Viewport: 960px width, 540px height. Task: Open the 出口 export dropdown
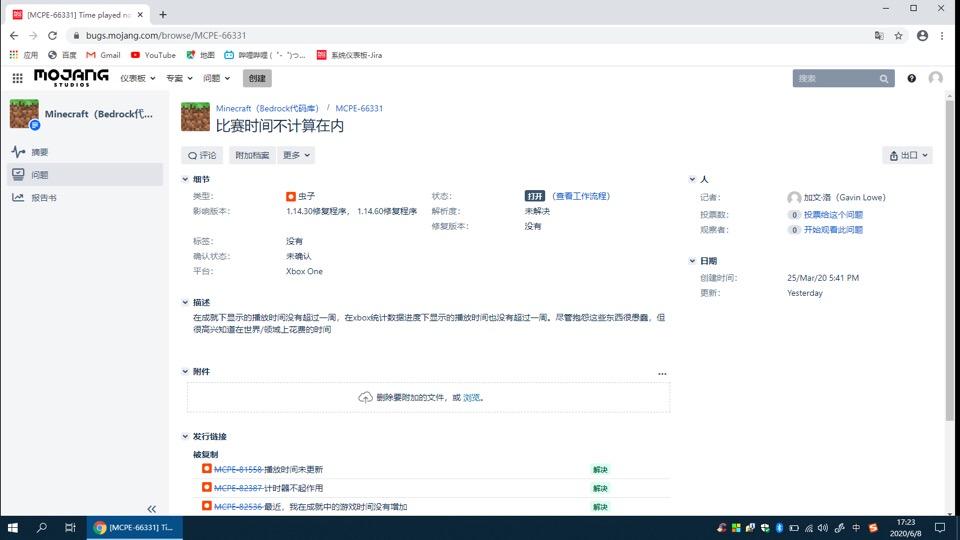908,156
